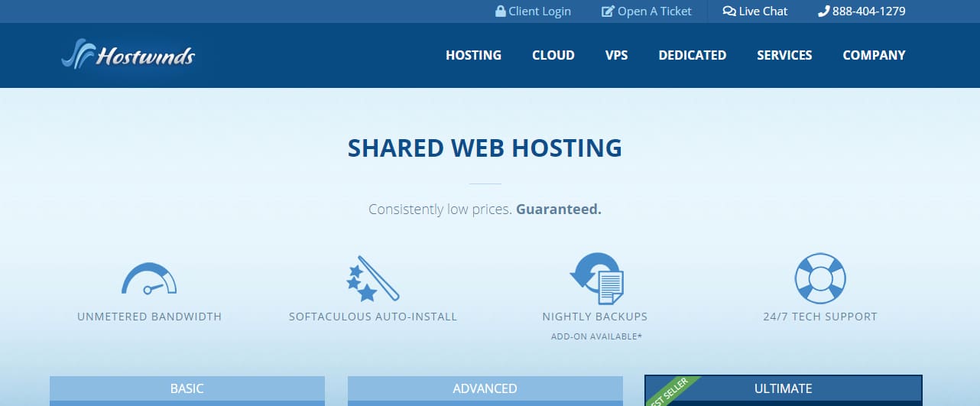
Task: Click the chat bubble icon beside Live Chat
Action: [729, 11]
